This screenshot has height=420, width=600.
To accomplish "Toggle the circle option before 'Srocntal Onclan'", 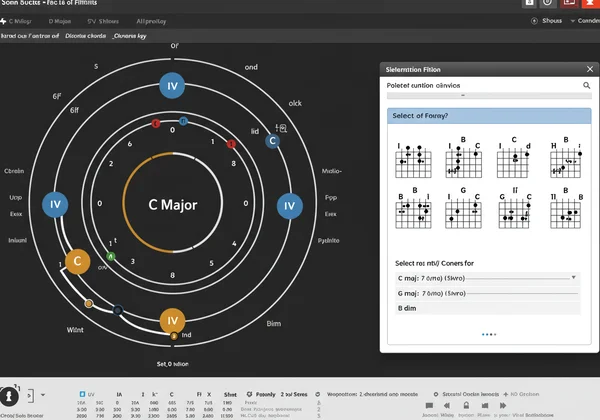I will coord(435,394).
